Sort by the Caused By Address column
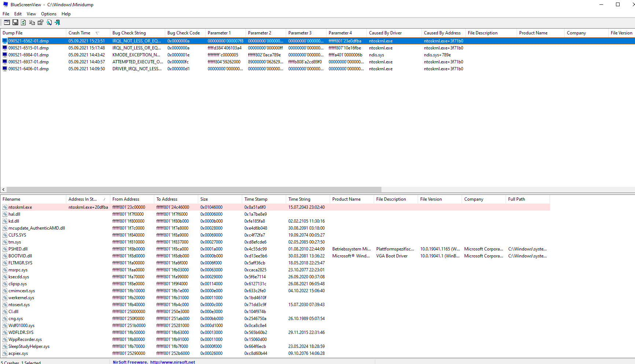The image size is (635, 364). click(x=443, y=33)
